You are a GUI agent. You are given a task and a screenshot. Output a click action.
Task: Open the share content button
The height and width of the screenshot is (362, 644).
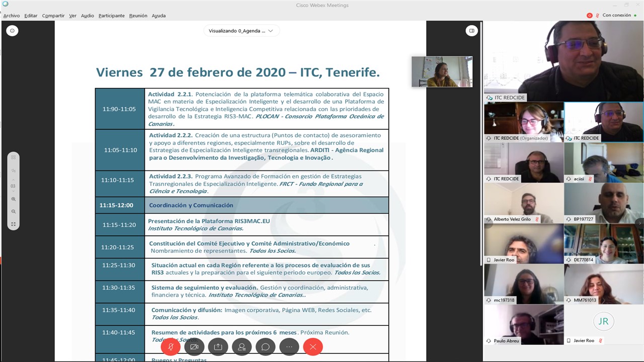point(218,346)
